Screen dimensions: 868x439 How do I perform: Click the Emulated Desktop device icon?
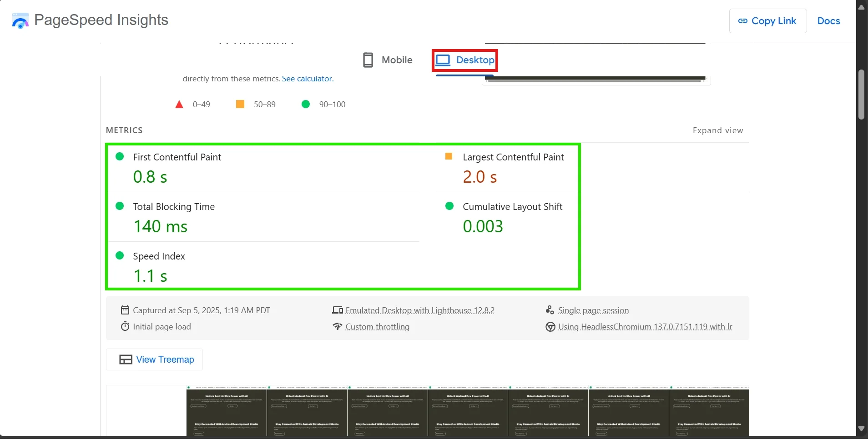pos(337,310)
